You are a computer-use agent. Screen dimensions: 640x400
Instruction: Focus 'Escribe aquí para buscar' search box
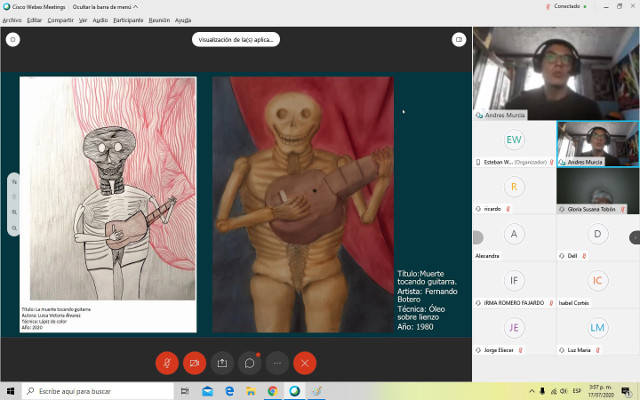point(98,391)
